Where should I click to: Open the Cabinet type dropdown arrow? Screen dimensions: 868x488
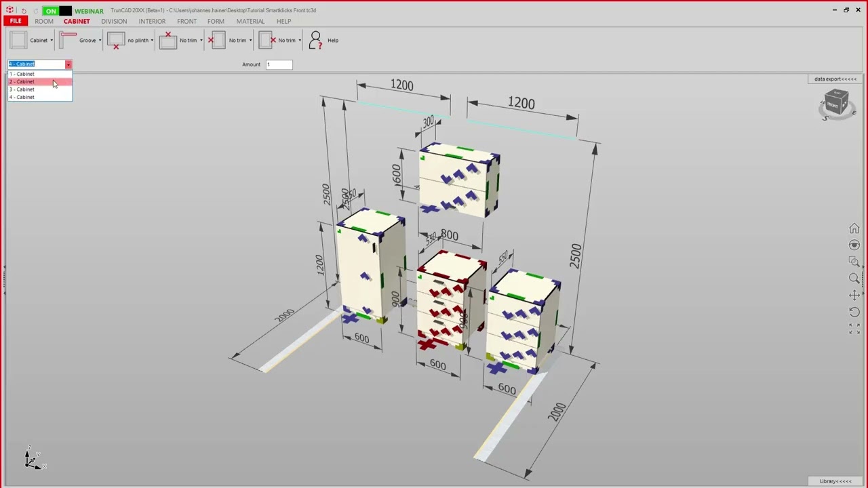(52, 41)
